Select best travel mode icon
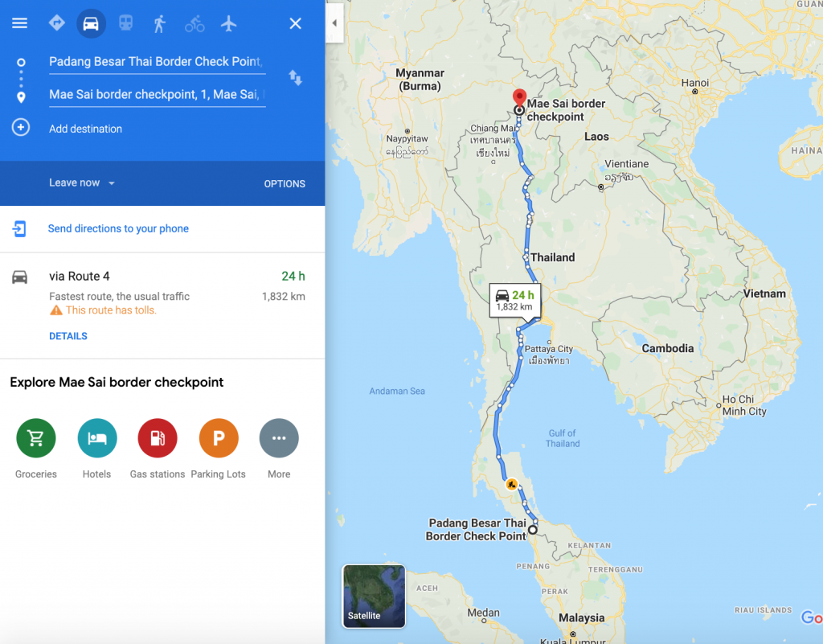 [57, 23]
